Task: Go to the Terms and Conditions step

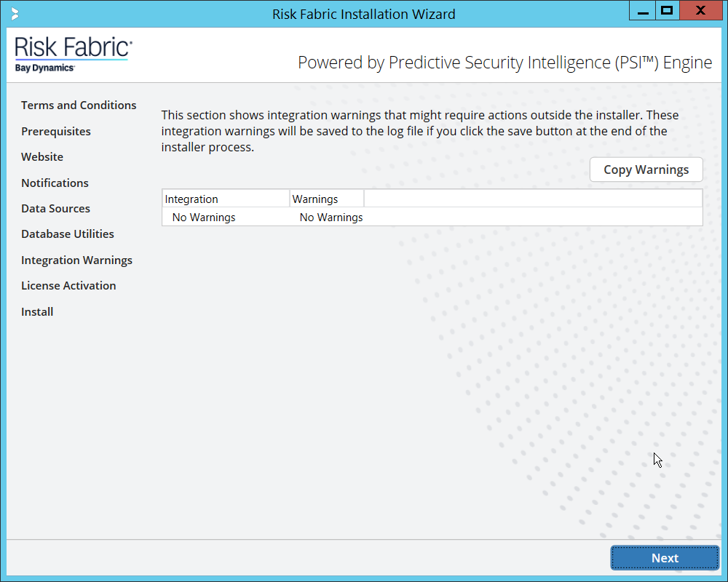Action: tap(79, 105)
